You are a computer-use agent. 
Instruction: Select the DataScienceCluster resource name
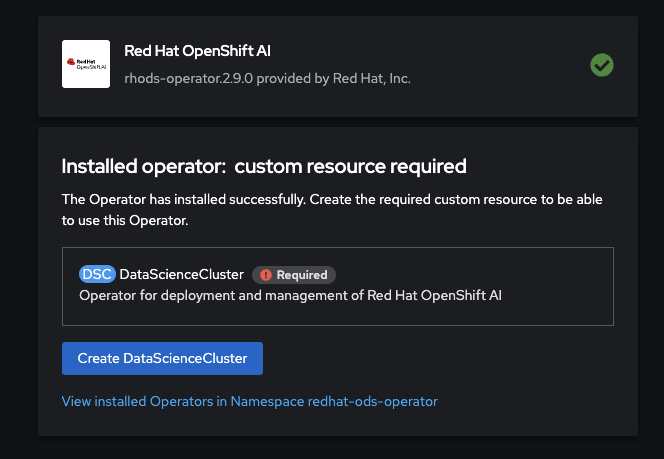(x=181, y=274)
